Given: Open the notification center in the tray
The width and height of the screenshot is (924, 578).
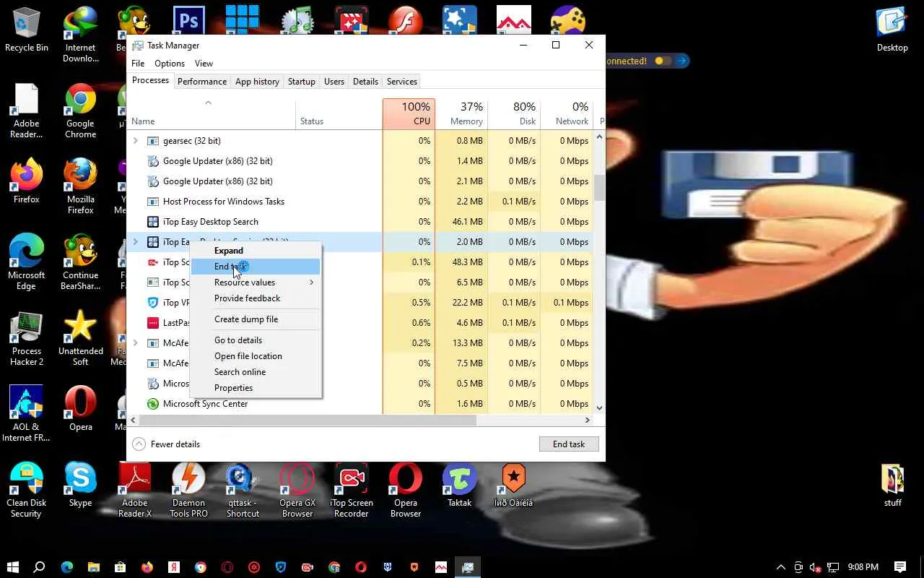Looking at the screenshot, I should [x=900, y=567].
